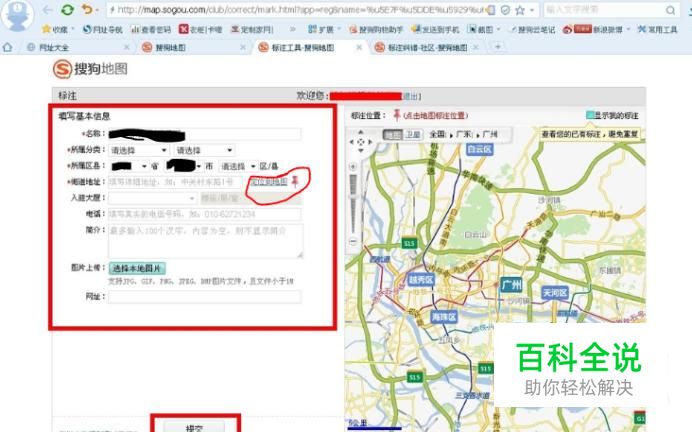Viewport: 692px width, 432px height.
Task: Click the 街道地址 street address field
Action: tap(176, 182)
